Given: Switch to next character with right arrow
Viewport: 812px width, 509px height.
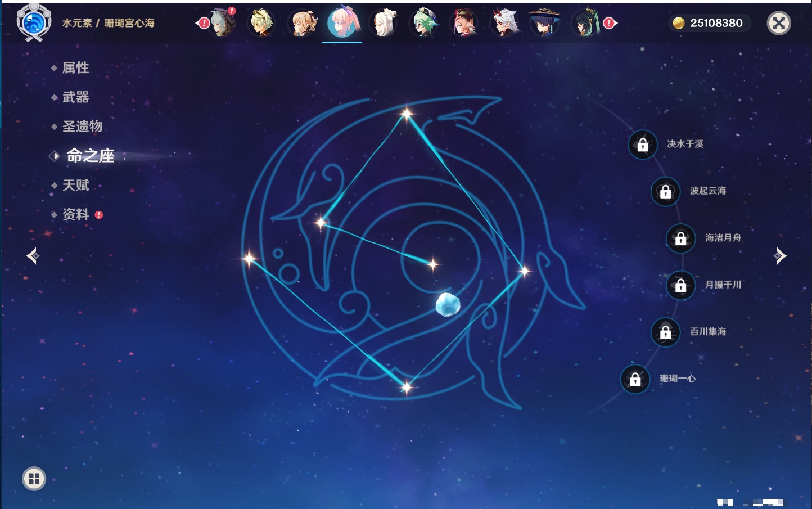Looking at the screenshot, I should (779, 256).
